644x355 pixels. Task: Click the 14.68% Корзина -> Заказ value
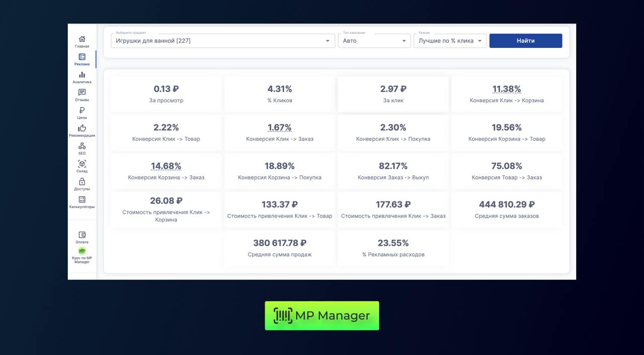[166, 166]
